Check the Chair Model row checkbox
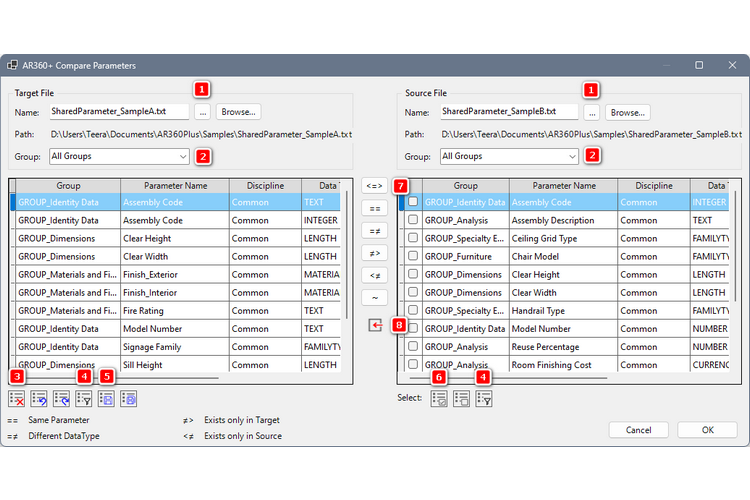Image resolution: width=750 pixels, height=500 pixels. pos(413,256)
